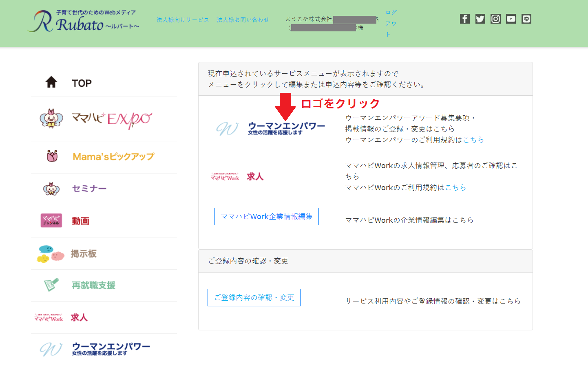Image resolution: width=588 pixels, height=365 pixels.
Task: Go to TOP in sidebar menu
Action: [x=82, y=83]
